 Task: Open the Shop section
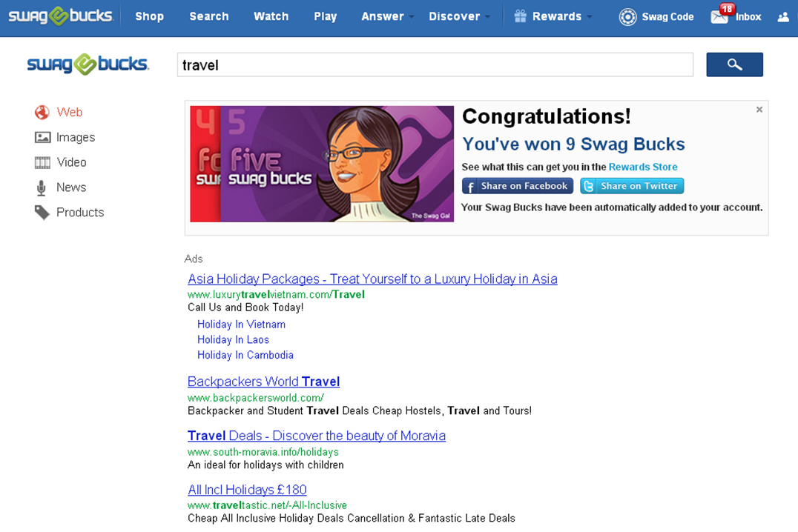coord(149,16)
